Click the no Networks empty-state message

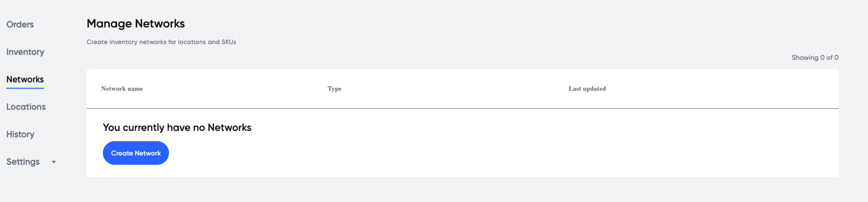tap(177, 127)
